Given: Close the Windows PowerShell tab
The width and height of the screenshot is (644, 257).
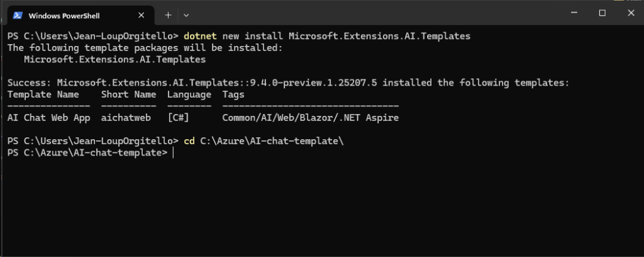Looking at the screenshot, I should click(x=141, y=16).
